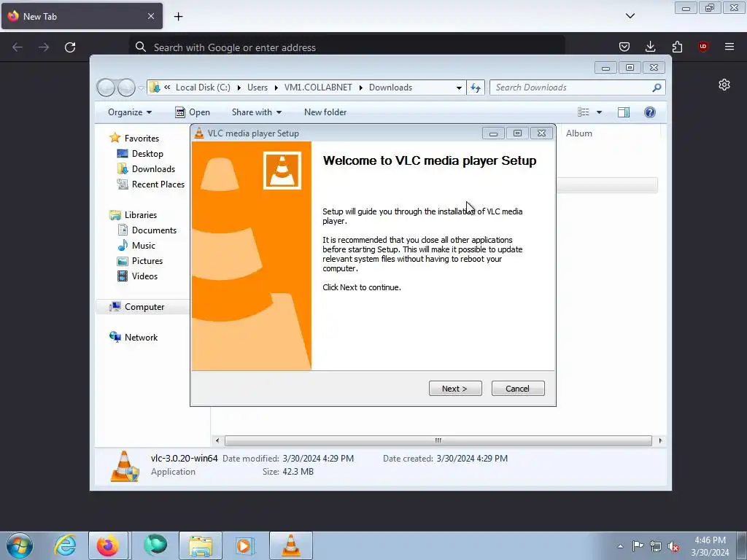This screenshot has height=560, width=747.
Task: Click the vlc-3.0.20-win64 icon in details pane
Action: (x=125, y=466)
